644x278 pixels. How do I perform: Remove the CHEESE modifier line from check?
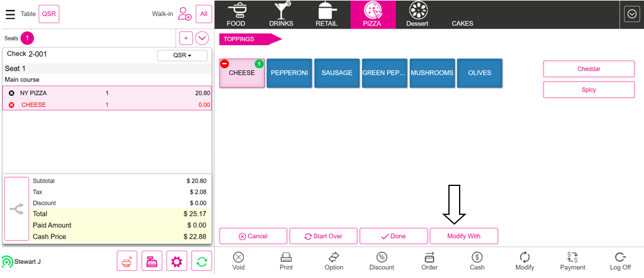(x=11, y=105)
